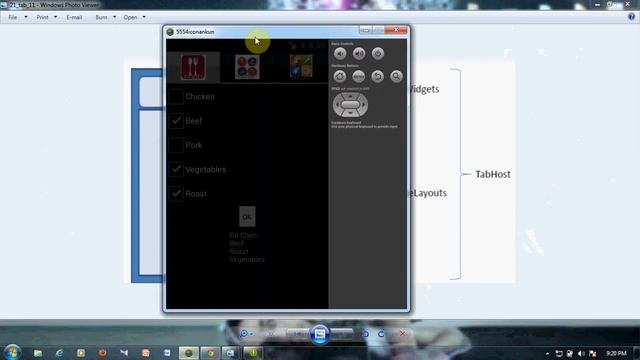
Task: Go to next photo in Photo Viewer
Action: pyautogui.click(x=342, y=334)
